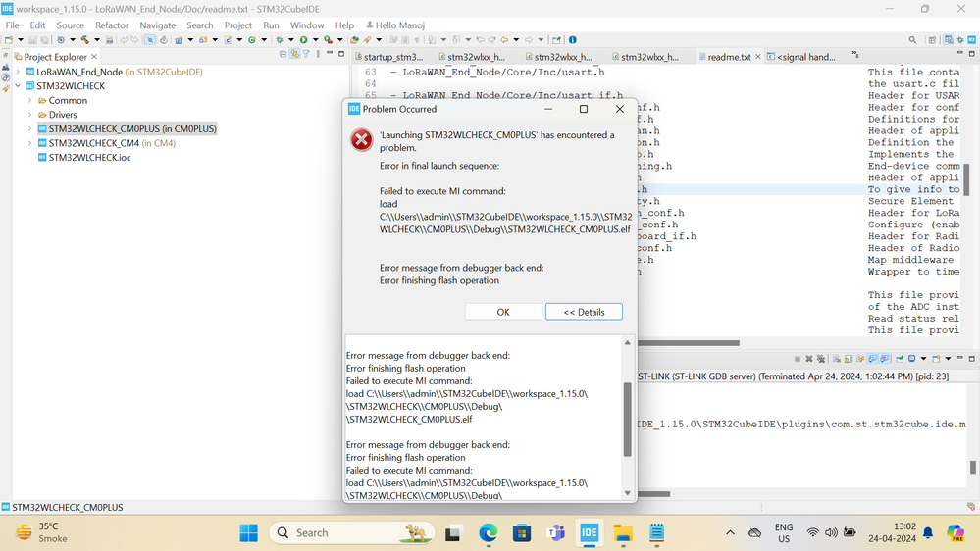The image size is (980, 551).
Task: Open the Refactor menu
Action: 112,25
